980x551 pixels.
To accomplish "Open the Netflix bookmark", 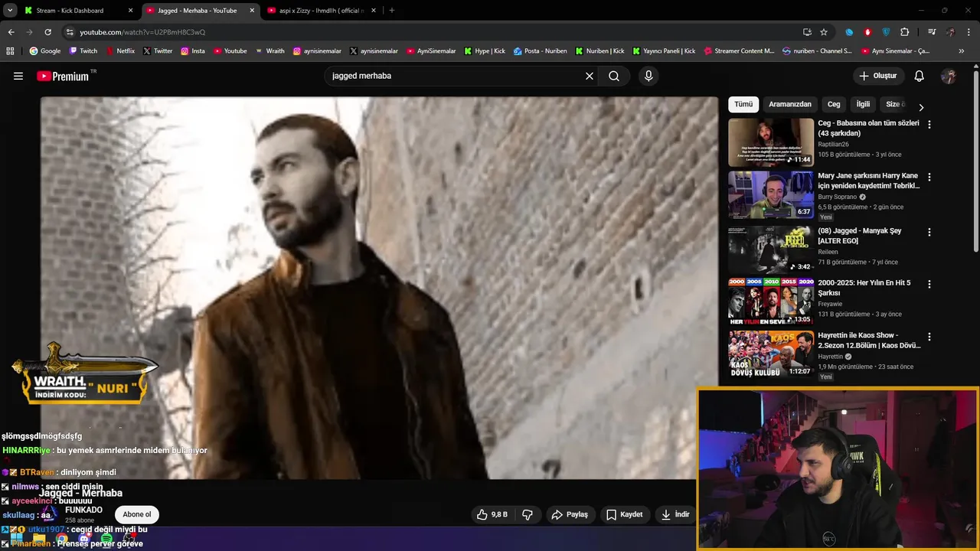I will (120, 51).
